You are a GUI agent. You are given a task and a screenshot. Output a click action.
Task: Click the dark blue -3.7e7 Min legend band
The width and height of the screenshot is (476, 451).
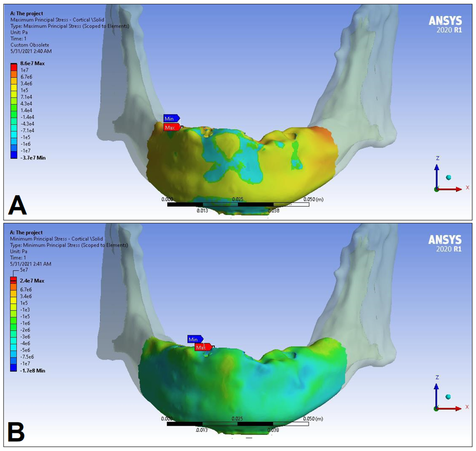pos(14,155)
